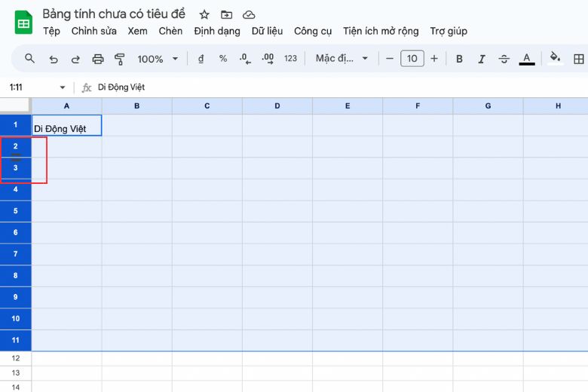Select column B header
588x392 pixels.
click(137, 106)
